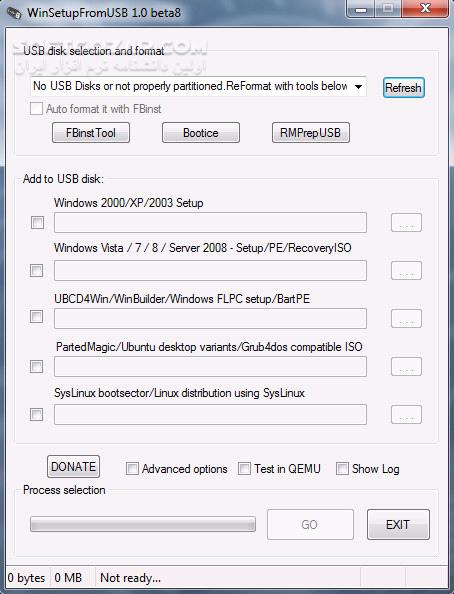Viewport: 454px width, 594px height.
Task: Click the WinSetupFromUSB title bar icon
Action: [14, 13]
